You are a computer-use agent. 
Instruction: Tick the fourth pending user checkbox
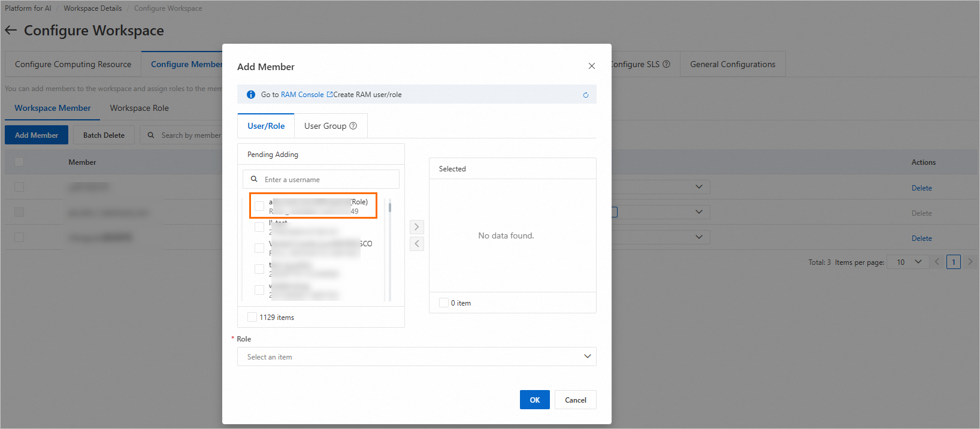pyautogui.click(x=259, y=269)
